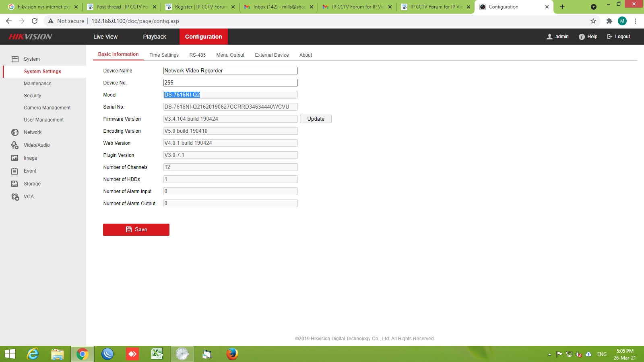Click into the Device Name field
The height and width of the screenshot is (362, 644).
pos(230,71)
